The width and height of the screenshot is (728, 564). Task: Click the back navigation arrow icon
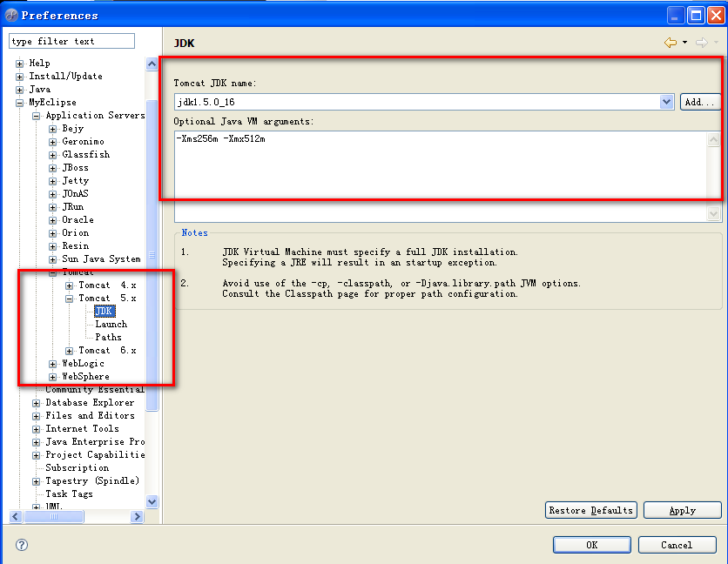click(x=670, y=43)
